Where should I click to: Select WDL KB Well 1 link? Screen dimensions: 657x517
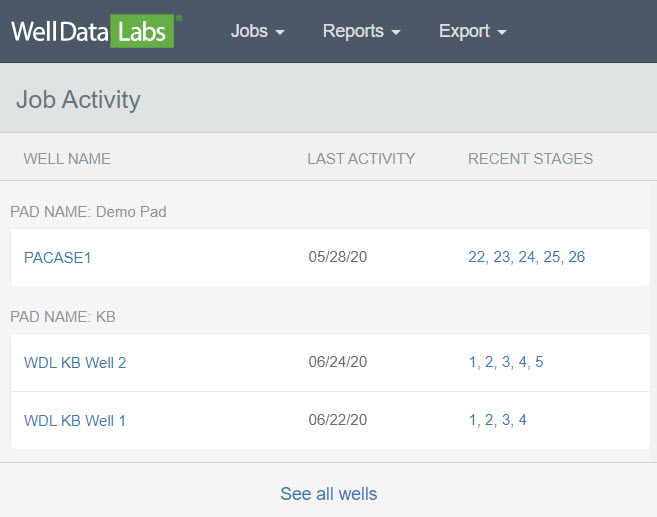[75, 420]
